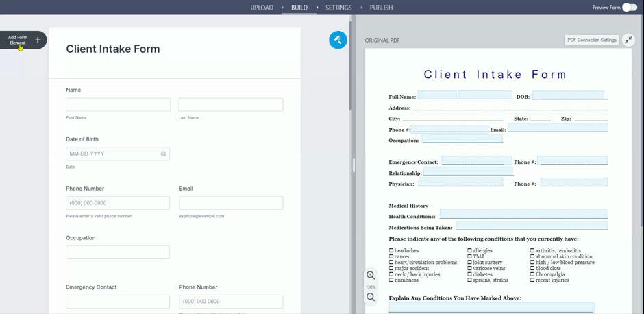Click the plus icon beside Add Form Element
This screenshot has width=644, height=314.
38,40
